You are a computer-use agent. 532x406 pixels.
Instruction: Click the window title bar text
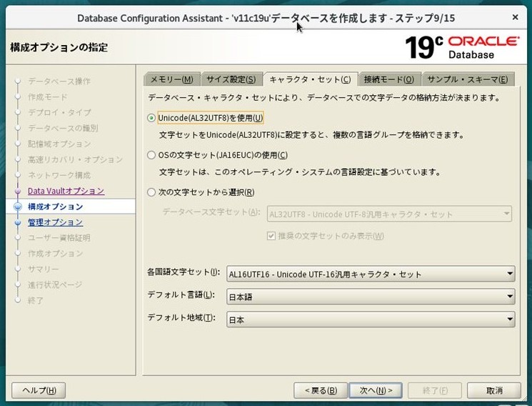coord(266,18)
